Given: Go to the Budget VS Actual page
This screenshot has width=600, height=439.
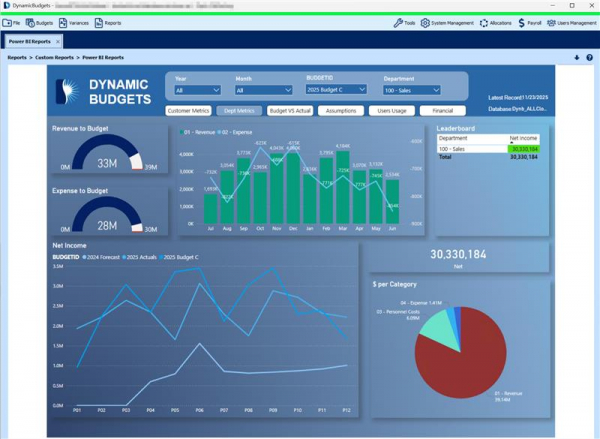Looking at the screenshot, I should tap(292, 111).
